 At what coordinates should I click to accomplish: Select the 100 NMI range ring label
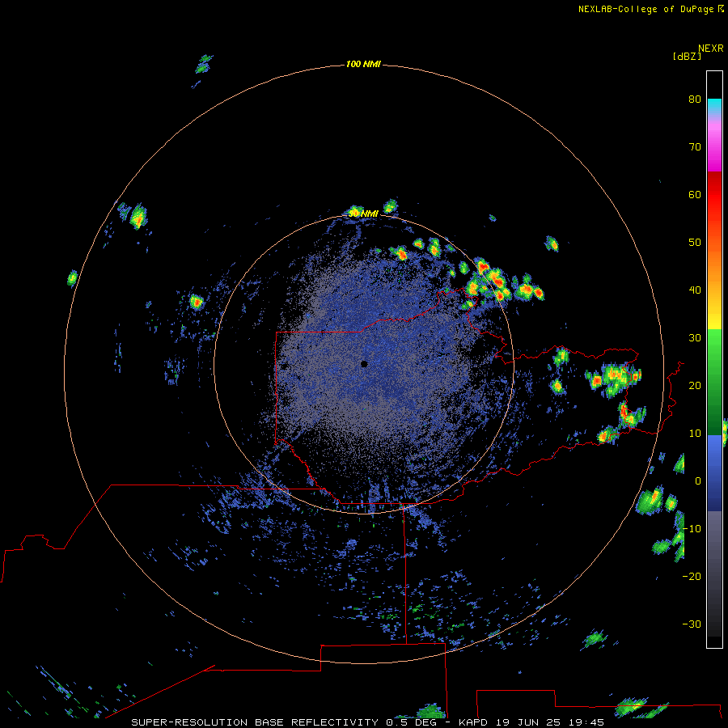[363, 64]
